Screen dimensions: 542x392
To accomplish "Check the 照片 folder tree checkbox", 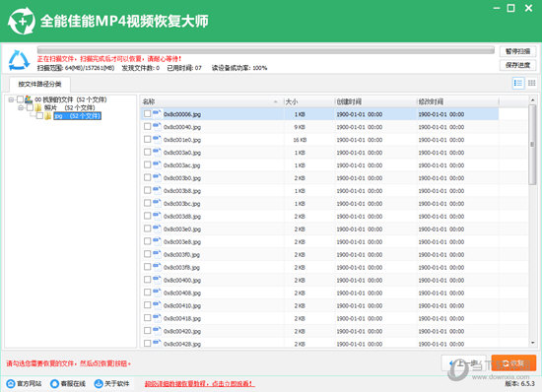I will (x=30, y=107).
